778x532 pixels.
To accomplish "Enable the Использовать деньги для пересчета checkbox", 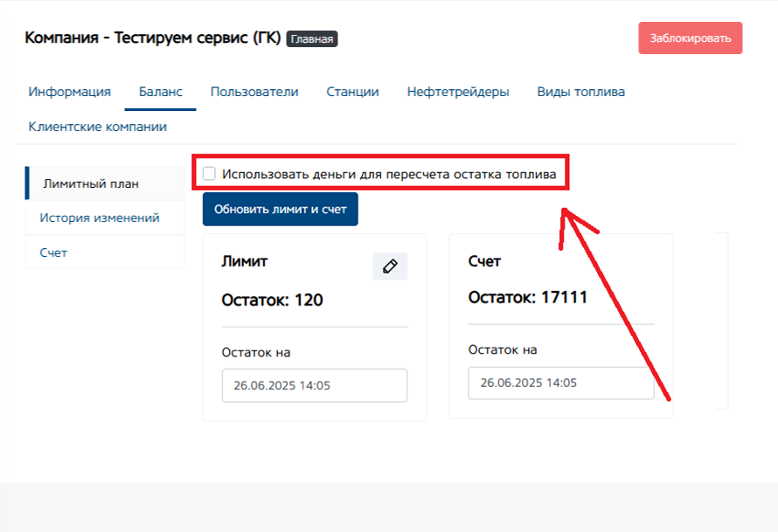I will 210,174.
